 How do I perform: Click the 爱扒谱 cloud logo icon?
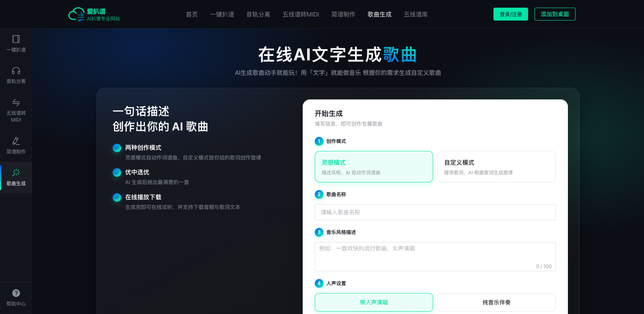(x=76, y=14)
